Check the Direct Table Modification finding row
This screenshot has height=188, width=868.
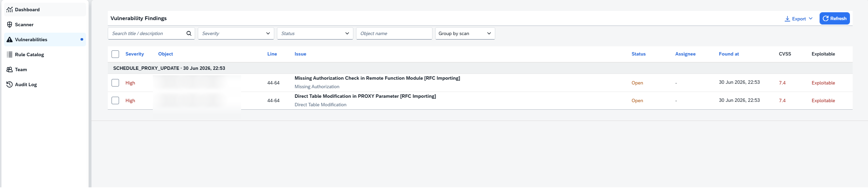click(x=115, y=100)
